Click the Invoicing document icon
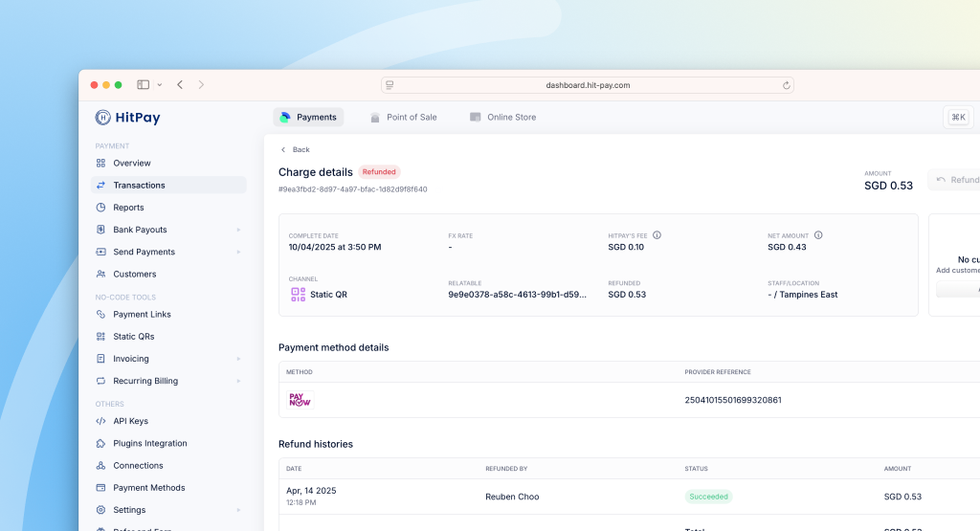Image resolution: width=980 pixels, height=531 pixels. tap(100, 359)
